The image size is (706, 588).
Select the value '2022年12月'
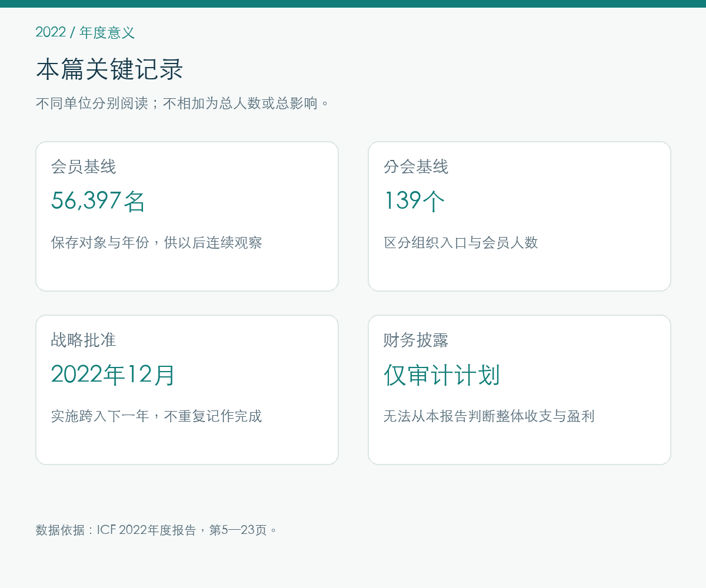(113, 375)
